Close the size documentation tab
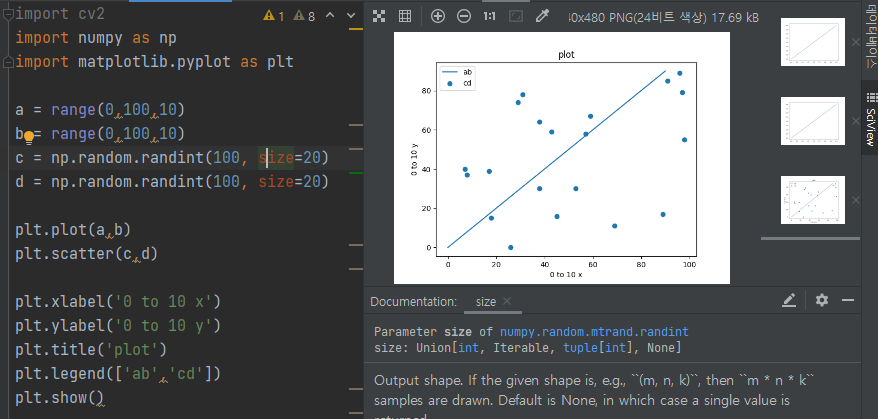This screenshot has width=878, height=419. 507,301
